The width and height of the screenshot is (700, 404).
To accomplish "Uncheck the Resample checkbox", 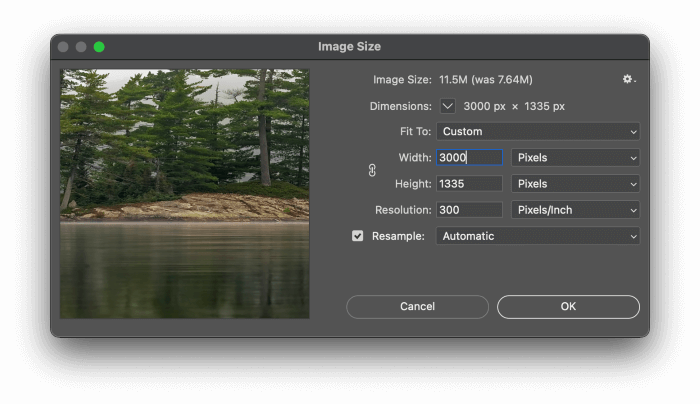I will 358,236.
